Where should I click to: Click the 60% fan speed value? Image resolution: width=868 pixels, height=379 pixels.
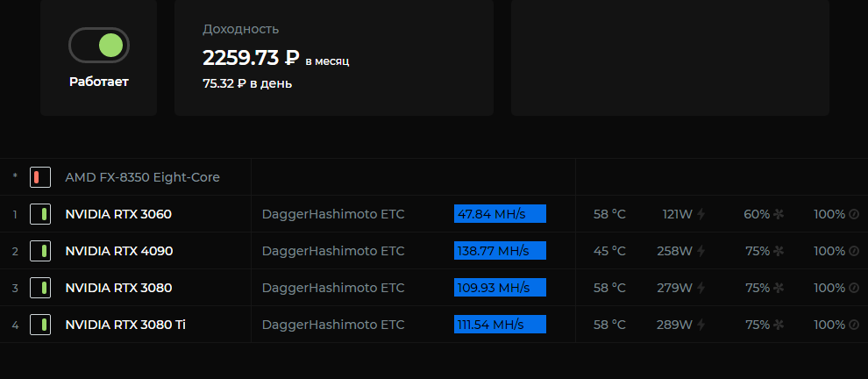tap(757, 214)
